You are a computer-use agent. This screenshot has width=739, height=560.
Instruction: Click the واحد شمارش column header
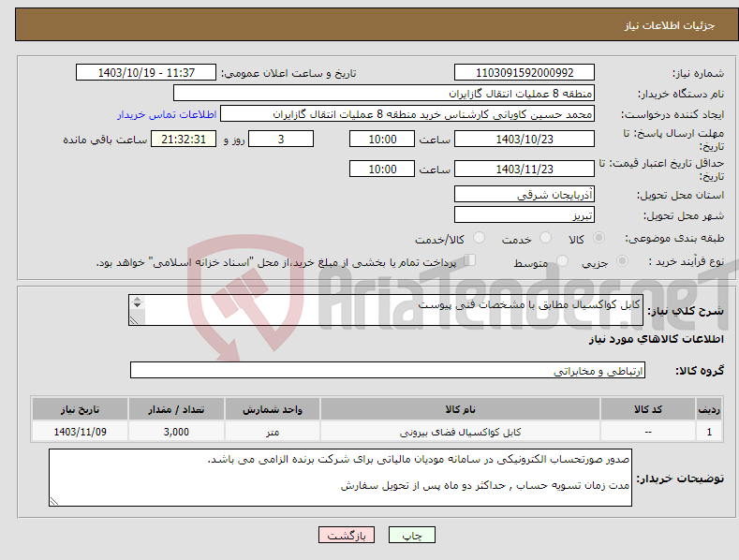click(273, 409)
